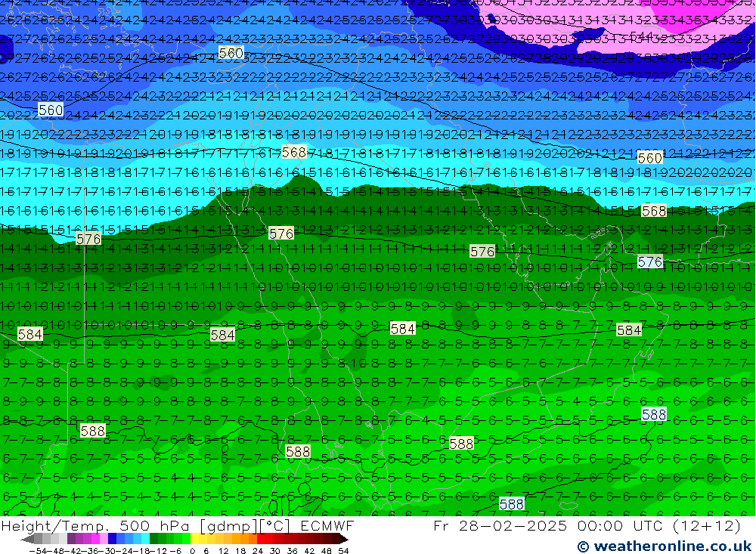Screen dimensions: 756x554
Task: Click the 576 label with light-blue background
Action: 650,262
